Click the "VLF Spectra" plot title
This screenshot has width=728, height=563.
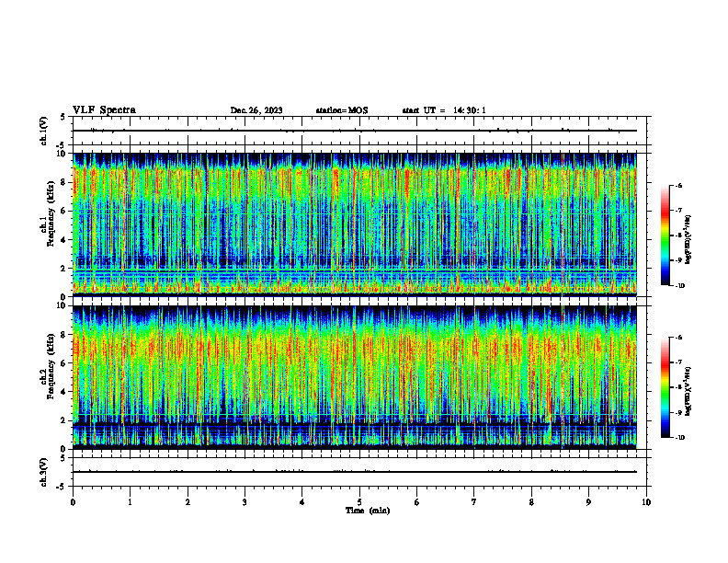[x=104, y=110]
